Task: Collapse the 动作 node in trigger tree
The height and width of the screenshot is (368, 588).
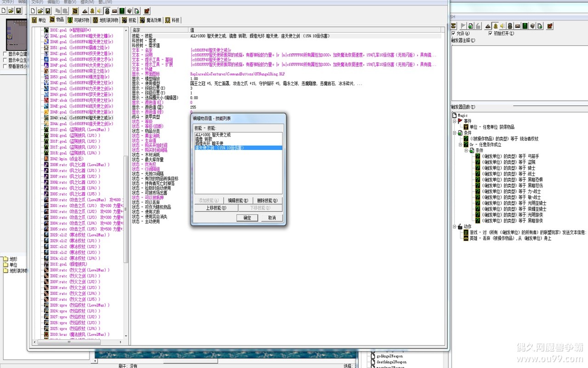Action: [x=454, y=227]
